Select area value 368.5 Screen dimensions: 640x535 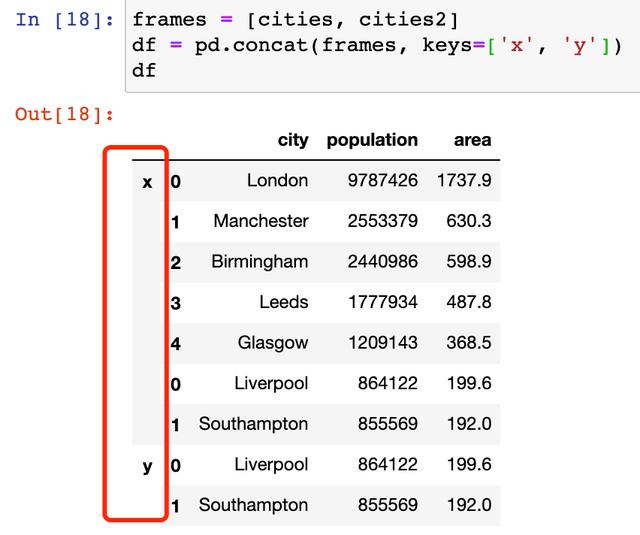469,343
